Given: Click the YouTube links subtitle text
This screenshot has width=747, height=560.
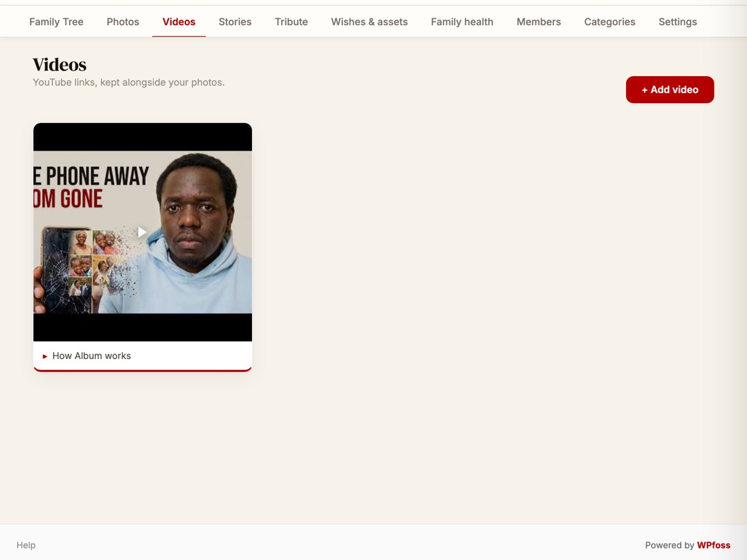Looking at the screenshot, I should [128, 82].
